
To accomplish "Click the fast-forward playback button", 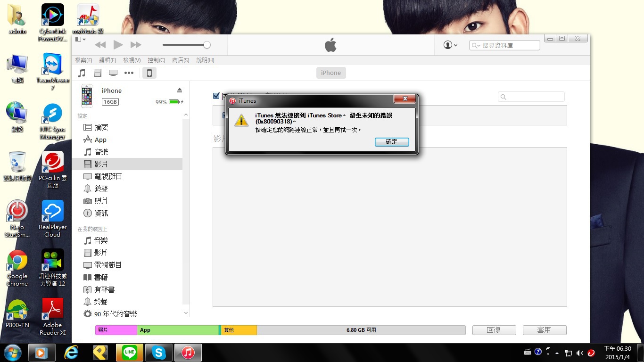I will 136,45.
